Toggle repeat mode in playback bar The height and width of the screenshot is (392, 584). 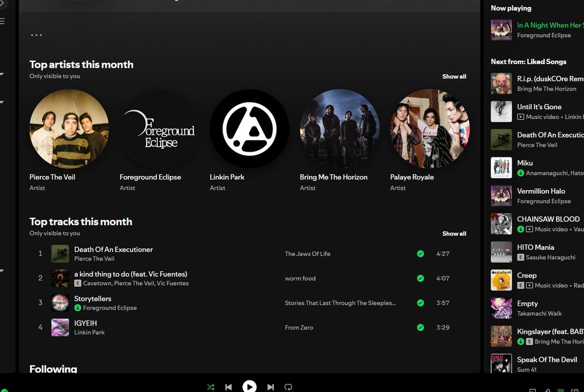288,387
